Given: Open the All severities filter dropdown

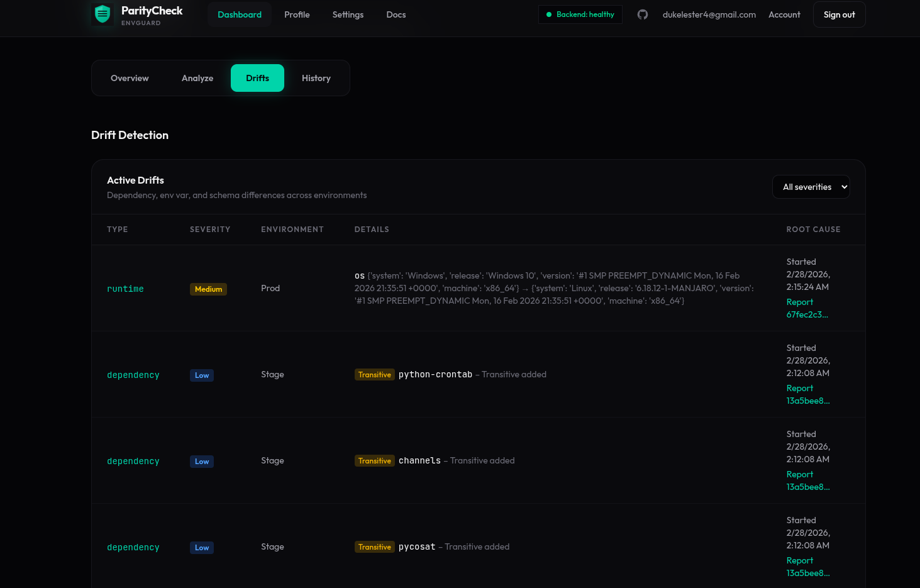Looking at the screenshot, I should [811, 187].
